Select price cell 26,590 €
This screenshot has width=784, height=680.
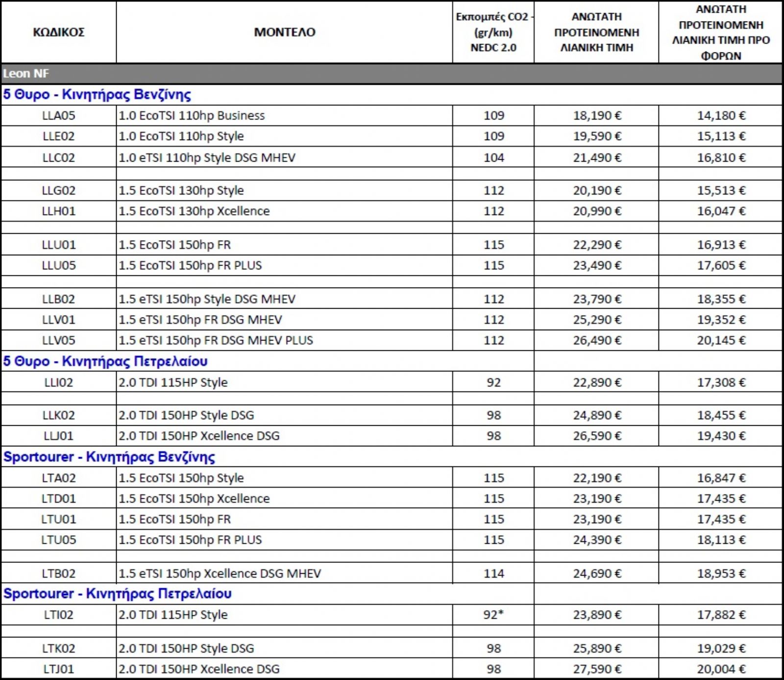596,436
